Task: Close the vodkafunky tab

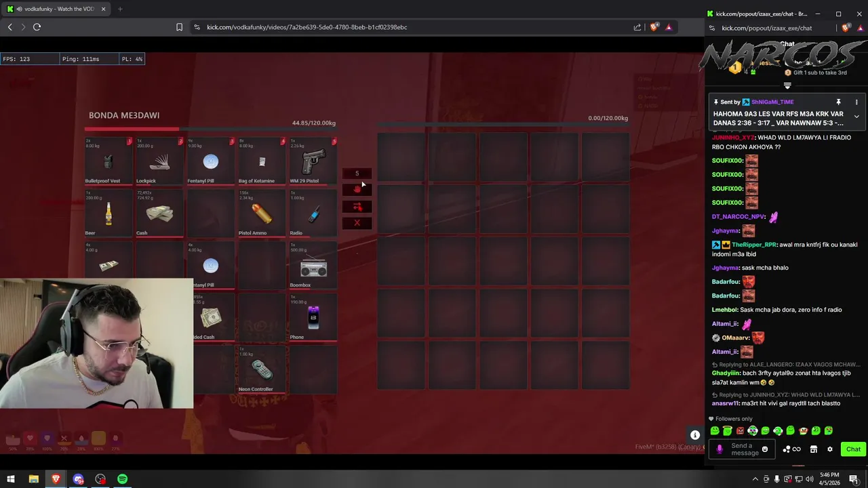Action: pos(103,9)
